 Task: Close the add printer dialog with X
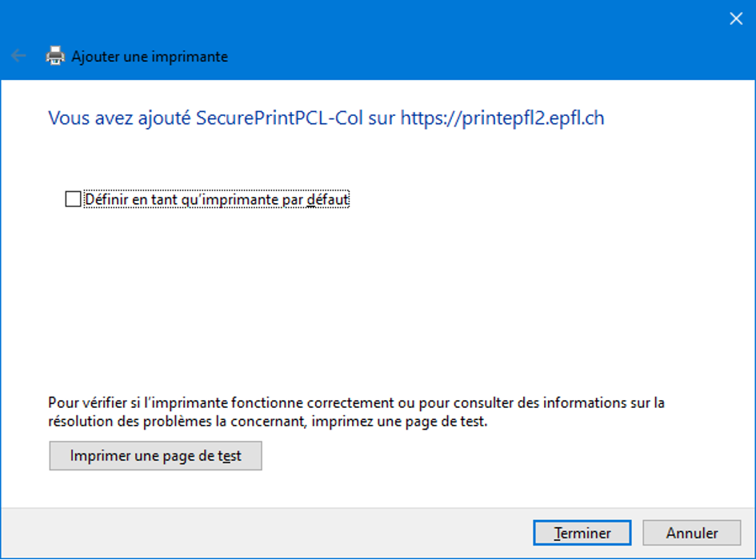click(x=736, y=18)
